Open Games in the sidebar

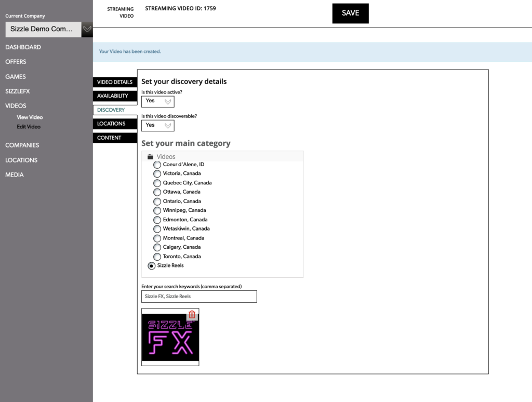[15, 77]
